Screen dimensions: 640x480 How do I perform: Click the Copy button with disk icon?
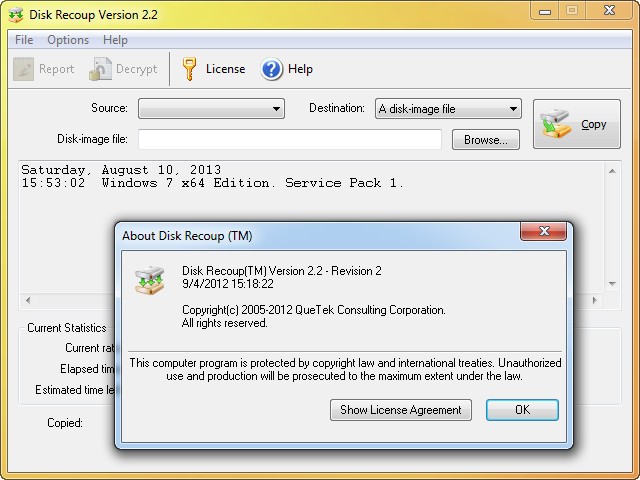click(577, 124)
